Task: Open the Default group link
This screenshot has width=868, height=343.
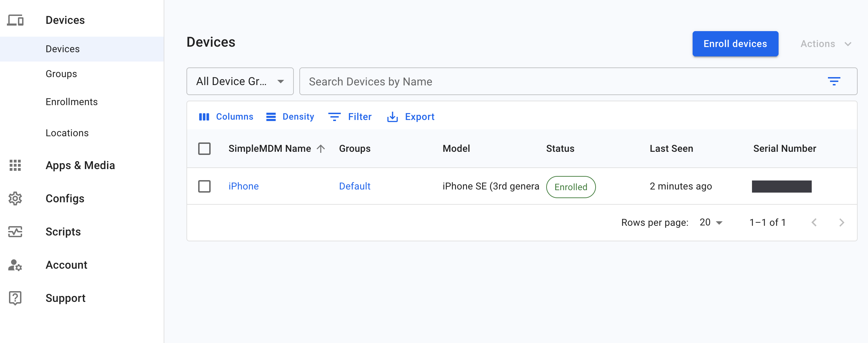Action: (x=355, y=186)
